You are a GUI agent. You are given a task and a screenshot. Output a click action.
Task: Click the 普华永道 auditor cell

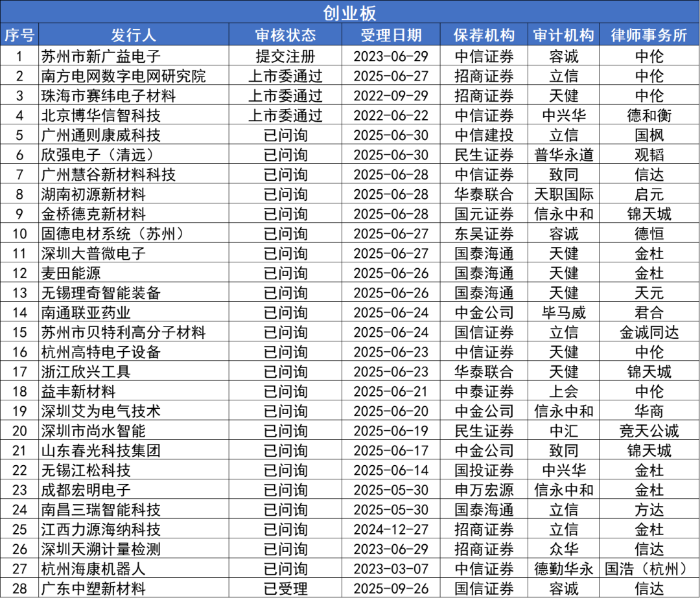tap(563, 155)
